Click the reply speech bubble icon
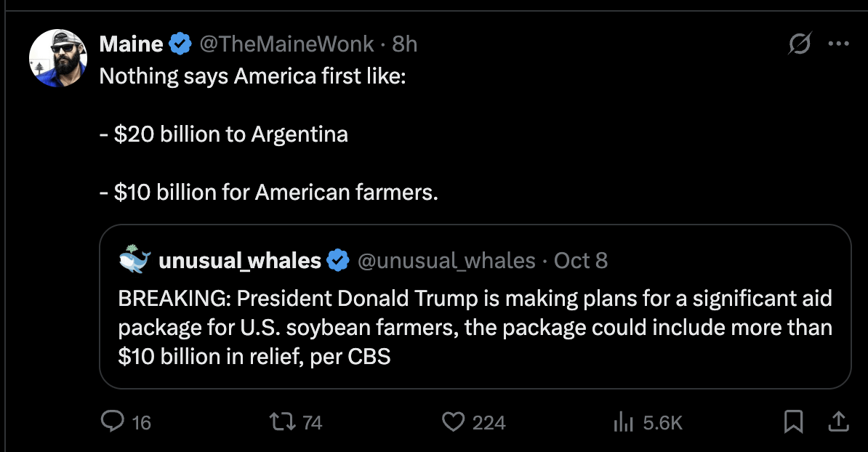The image size is (868, 452). click(113, 421)
